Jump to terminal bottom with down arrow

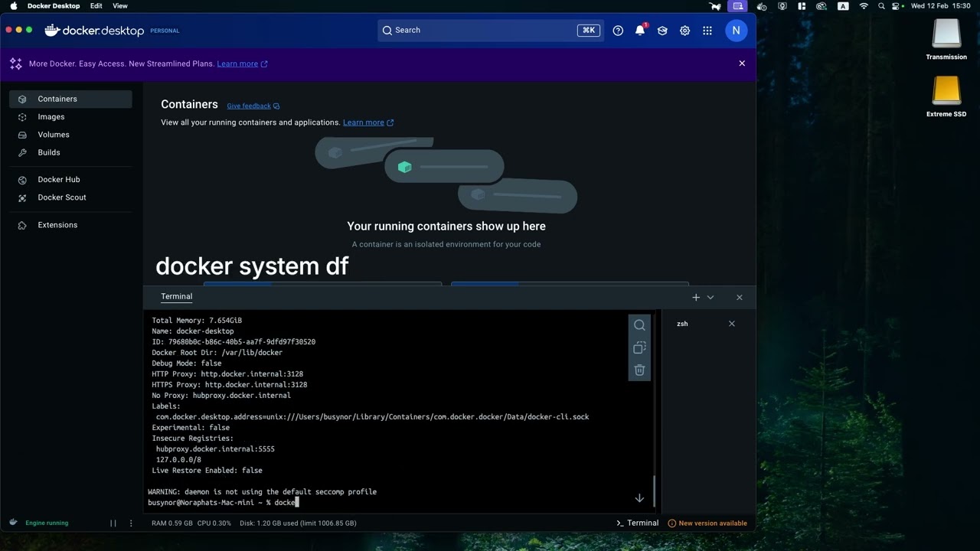coord(639,498)
